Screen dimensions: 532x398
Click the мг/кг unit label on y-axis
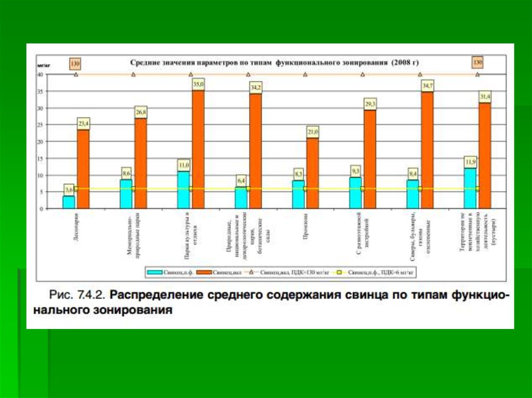pyautogui.click(x=42, y=66)
